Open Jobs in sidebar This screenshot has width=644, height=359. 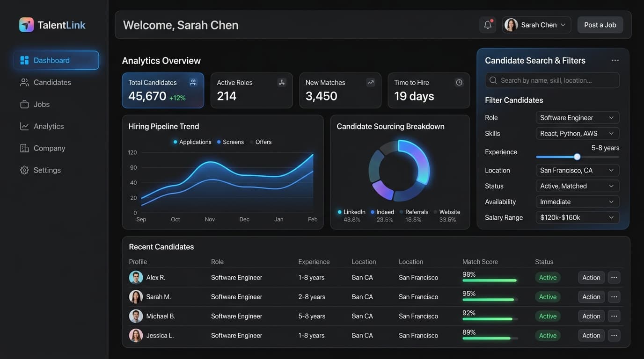tap(35, 104)
